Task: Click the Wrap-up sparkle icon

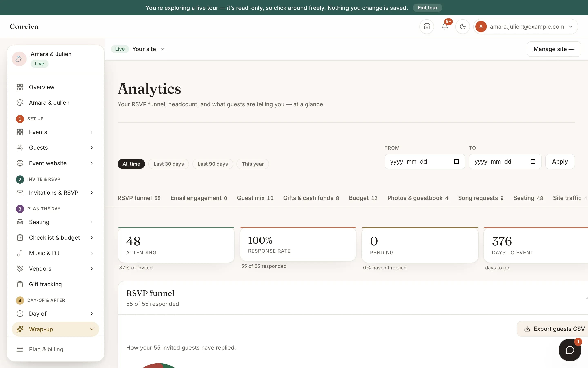Action: (x=20, y=329)
